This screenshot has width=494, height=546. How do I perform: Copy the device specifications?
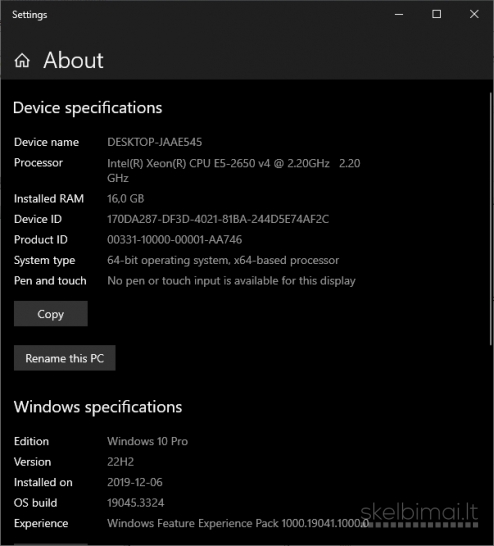tap(51, 314)
